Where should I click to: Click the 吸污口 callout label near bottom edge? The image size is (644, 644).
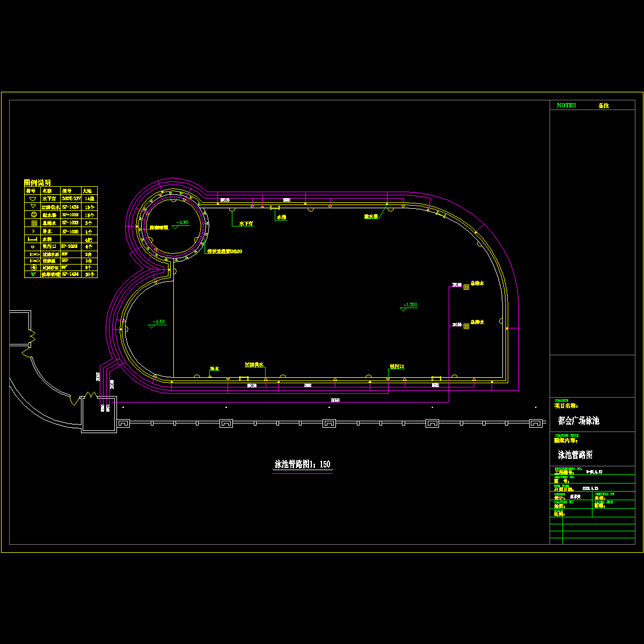click(x=397, y=367)
